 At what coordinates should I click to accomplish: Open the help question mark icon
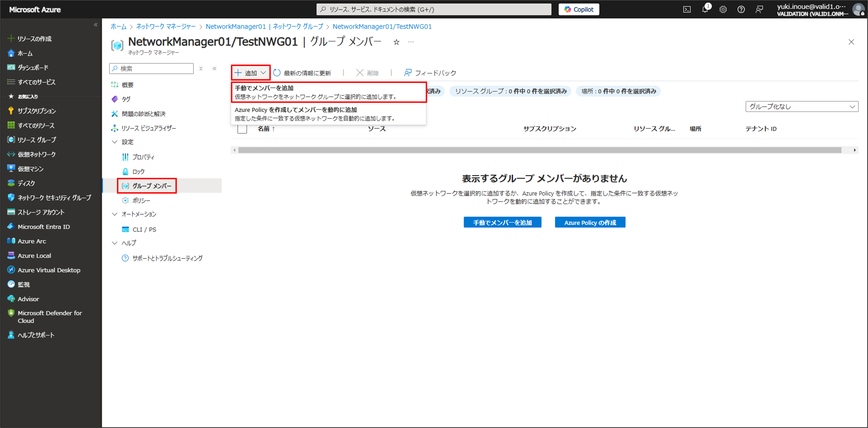click(x=741, y=9)
